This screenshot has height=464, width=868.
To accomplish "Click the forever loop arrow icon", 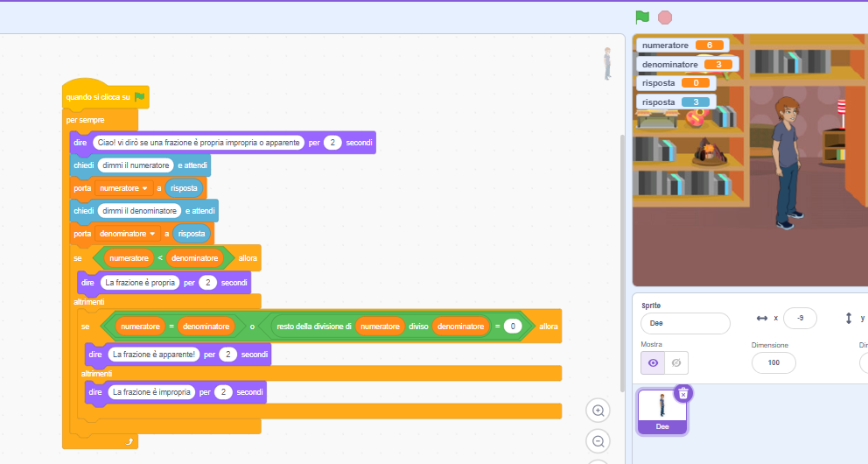I will [x=131, y=442].
